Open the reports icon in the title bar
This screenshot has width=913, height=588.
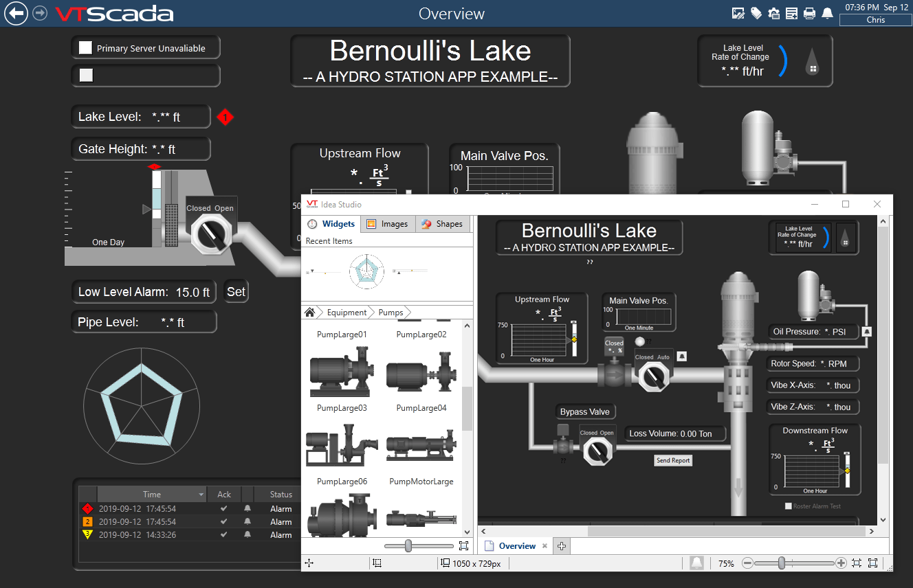[791, 13]
